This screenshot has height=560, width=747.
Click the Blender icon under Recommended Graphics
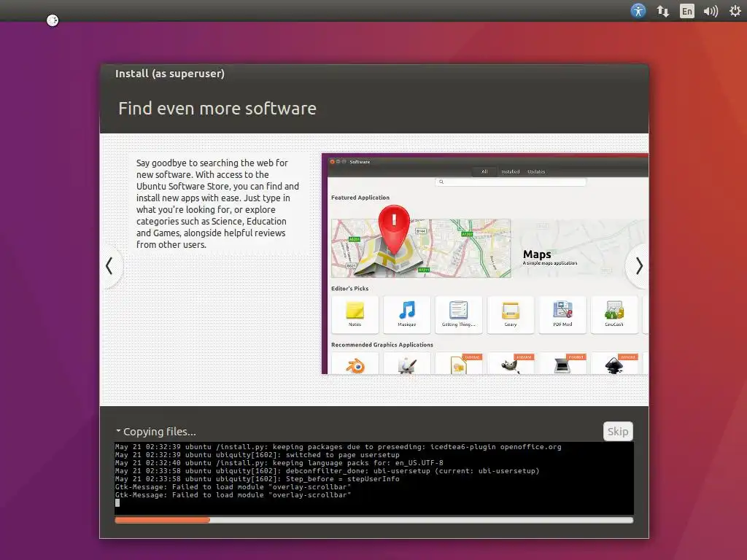[355, 366]
